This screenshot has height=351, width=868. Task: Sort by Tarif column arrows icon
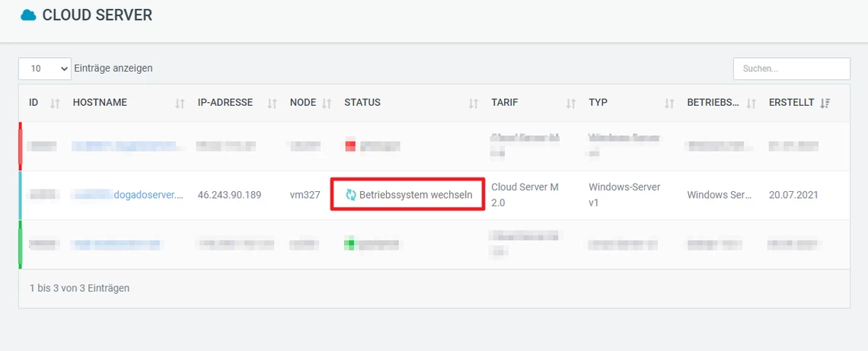pos(571,104)
